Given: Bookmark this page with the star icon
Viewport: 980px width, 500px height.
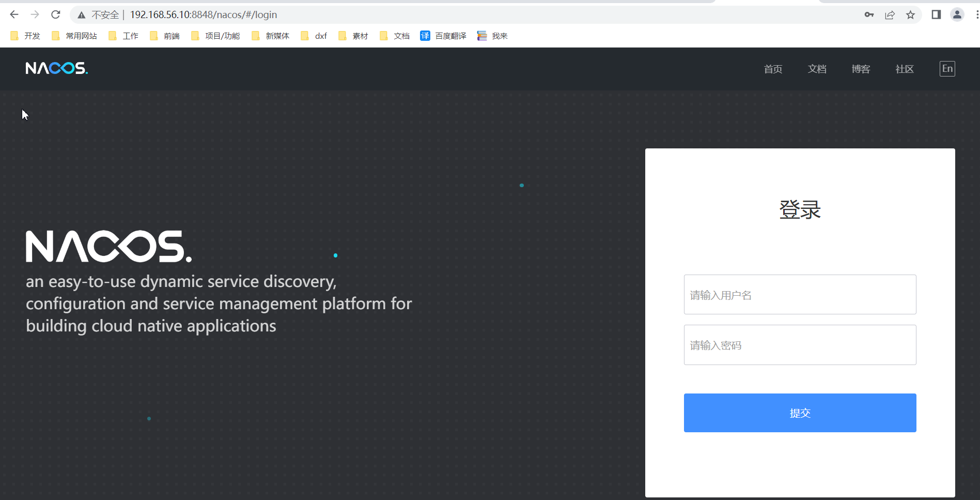Looking at the screenshot, I should [910, 15].
